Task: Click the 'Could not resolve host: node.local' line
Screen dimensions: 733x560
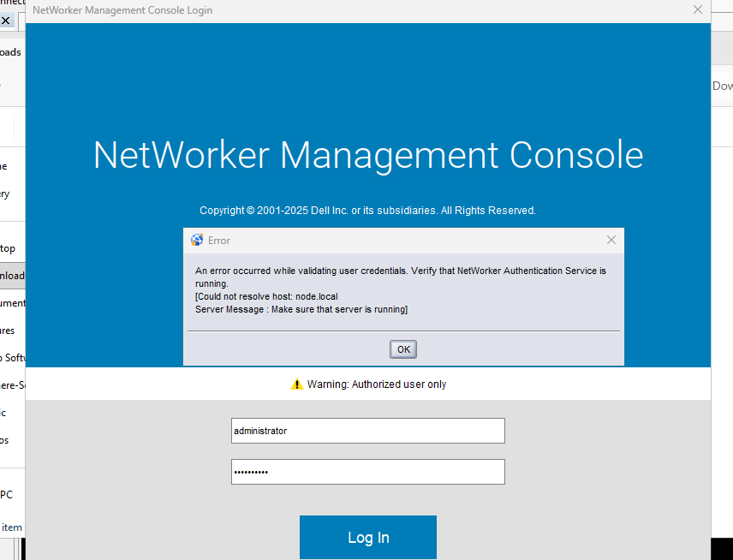Action: (x=266, y=296)
